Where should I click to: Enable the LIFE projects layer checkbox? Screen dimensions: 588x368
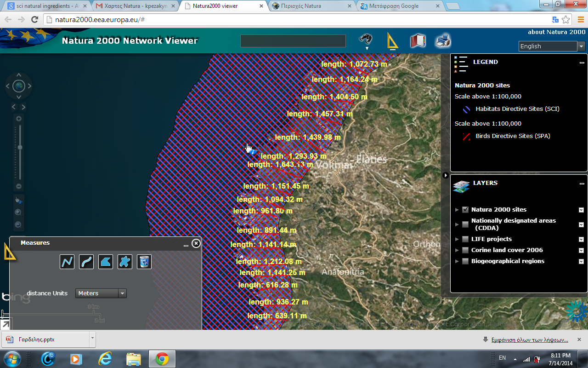pyautogui.click(x=465, y=239)
